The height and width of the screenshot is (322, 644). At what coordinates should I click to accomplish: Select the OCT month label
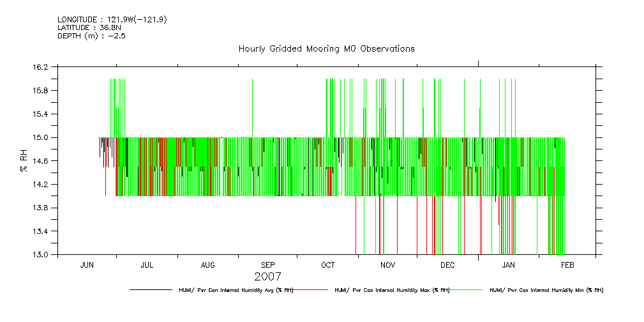pyautogui.click(x=327, y=264)
